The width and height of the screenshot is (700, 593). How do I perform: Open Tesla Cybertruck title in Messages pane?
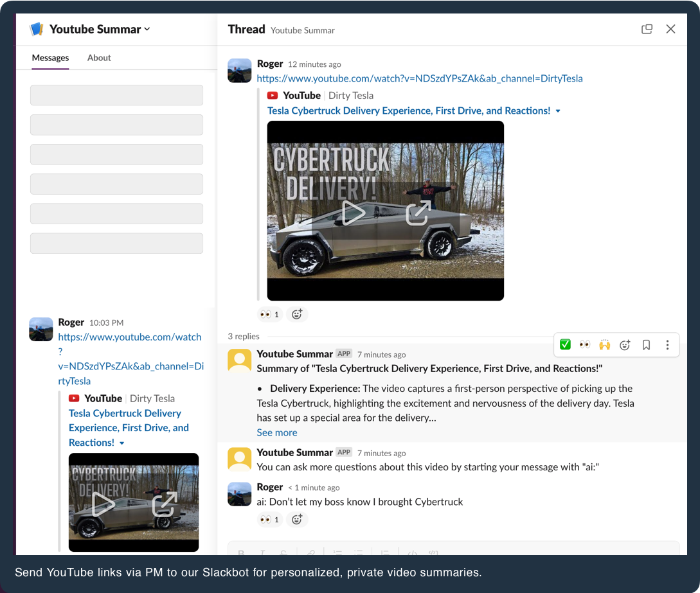129,428
